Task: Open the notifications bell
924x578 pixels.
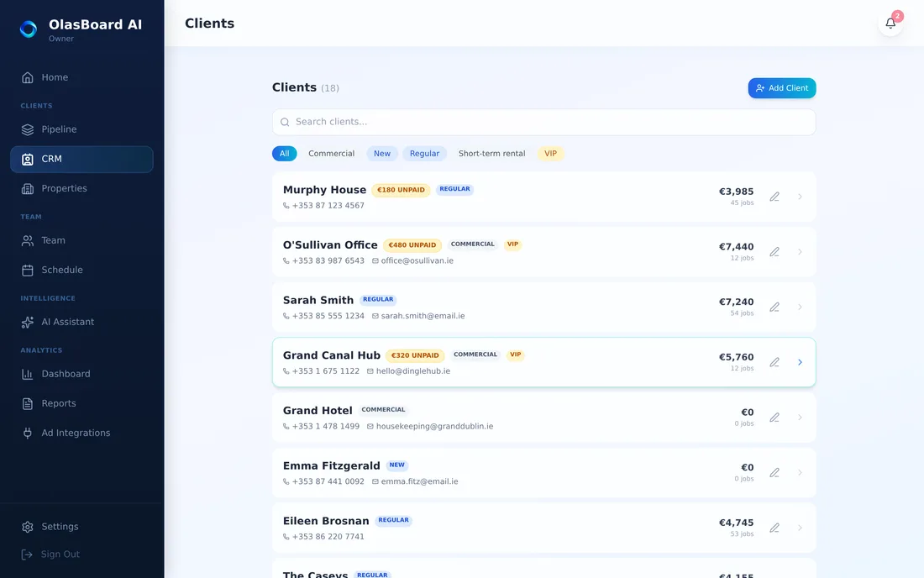Action: click(x=890, y=23)
